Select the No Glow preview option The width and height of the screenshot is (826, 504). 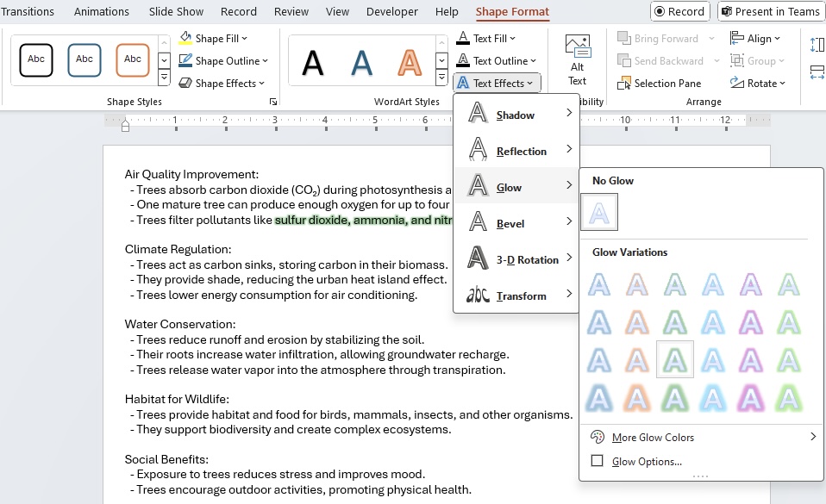(599, 212)
